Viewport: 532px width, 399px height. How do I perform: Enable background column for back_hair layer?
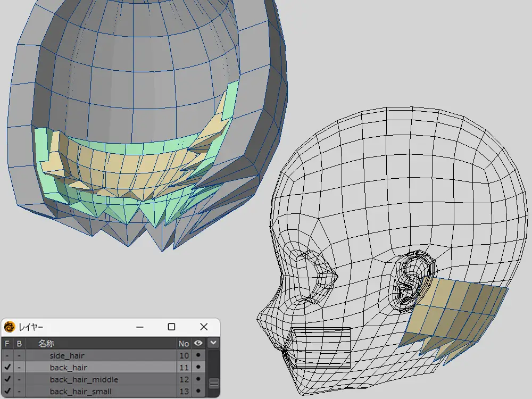click(x=19, y=368)
